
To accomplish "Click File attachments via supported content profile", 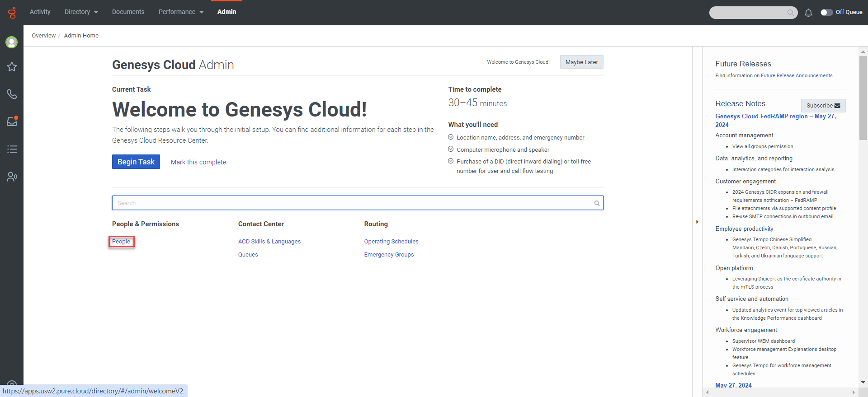I will point(784,208).
